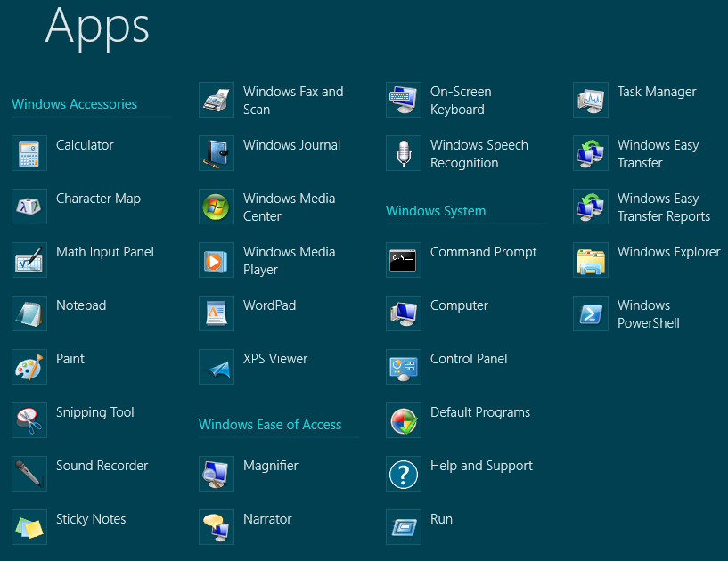The image size is (728, 561).
Task: Click the Computer icon
Action: (x=404, y=313)
